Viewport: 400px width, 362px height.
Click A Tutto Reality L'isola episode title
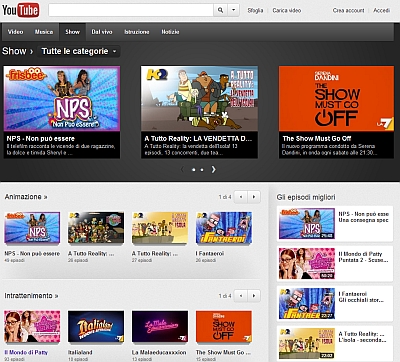point(362,337)
